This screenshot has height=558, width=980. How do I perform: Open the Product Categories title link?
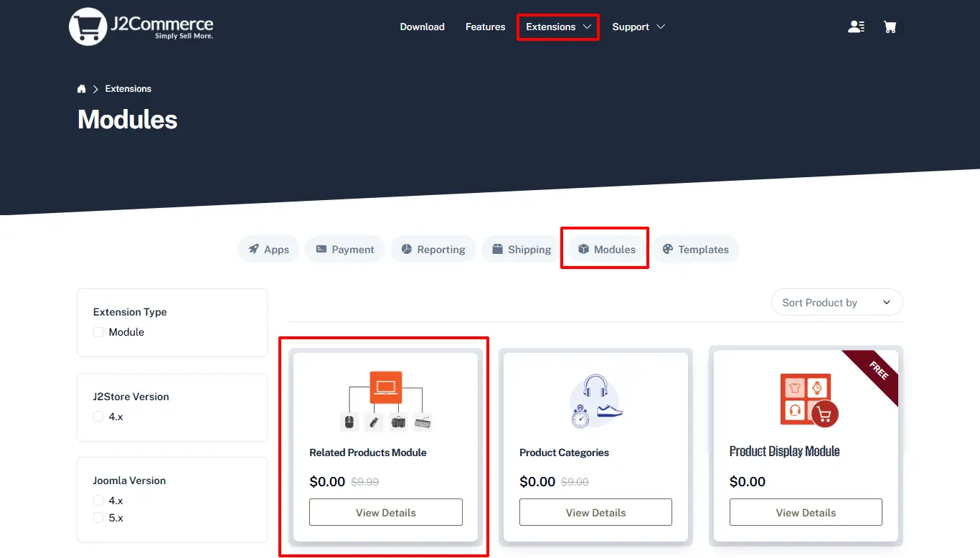click(x=565, y=453)
